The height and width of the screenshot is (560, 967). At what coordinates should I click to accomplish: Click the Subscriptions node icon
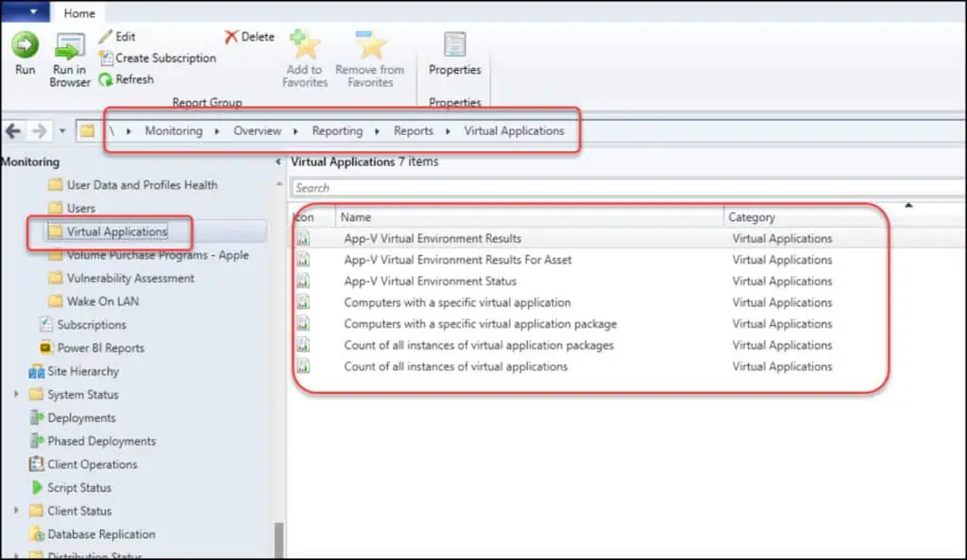tap(45, 325)
